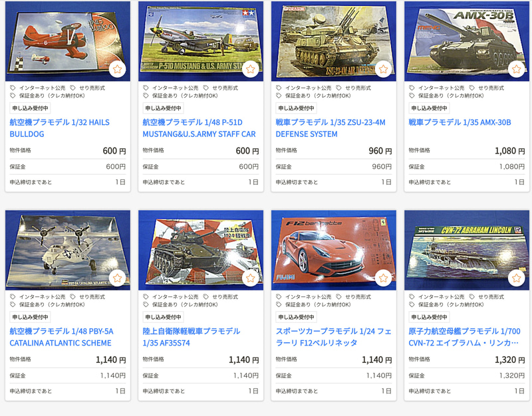Star the PBY-5A Catalina listing
This screenshot has height=416, width=532.
(118, 278)
